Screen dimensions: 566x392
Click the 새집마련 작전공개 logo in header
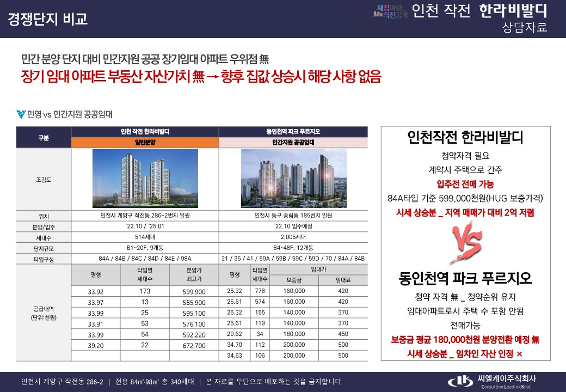pyautogui.click(x=390, y=11)
